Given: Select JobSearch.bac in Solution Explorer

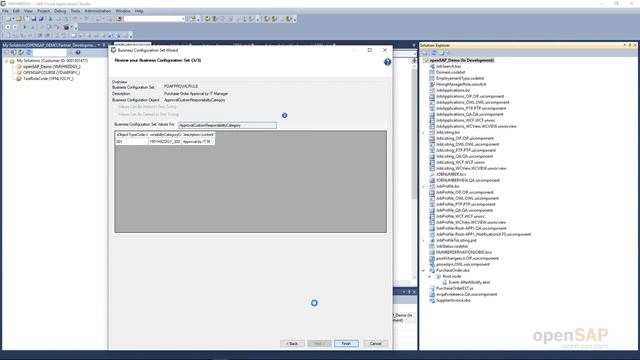Looking at the screenshot, I should [448, 66].
